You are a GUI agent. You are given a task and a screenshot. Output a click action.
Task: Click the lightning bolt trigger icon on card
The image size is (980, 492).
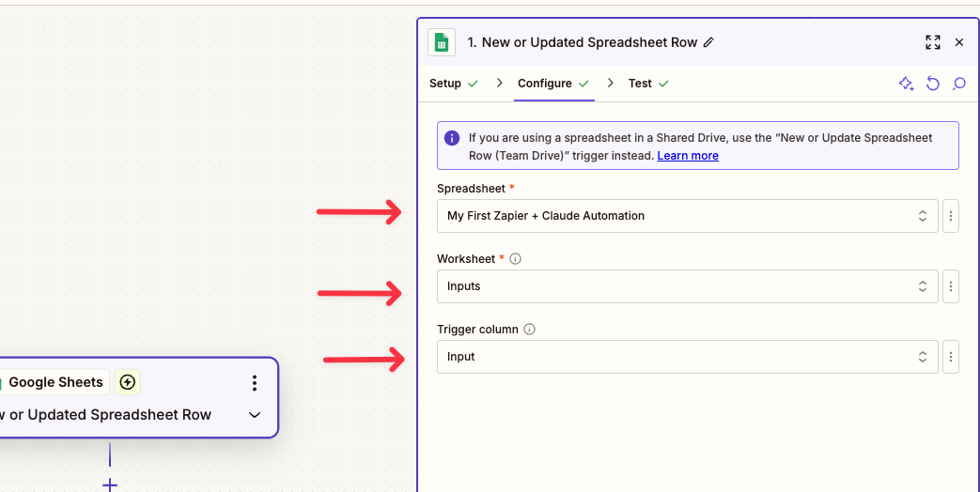[x=128, y=382]
